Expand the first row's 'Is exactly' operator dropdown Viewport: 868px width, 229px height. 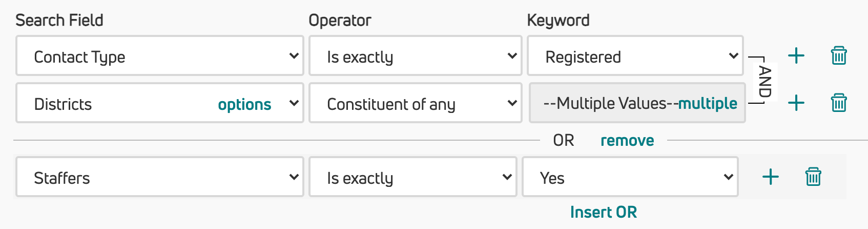click(416, 55)
